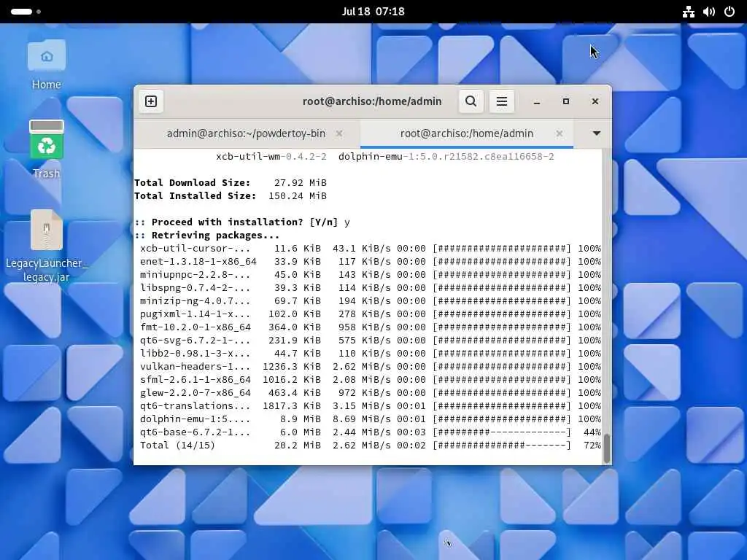Close the powdertoy-bin tab

coord(339,134)
